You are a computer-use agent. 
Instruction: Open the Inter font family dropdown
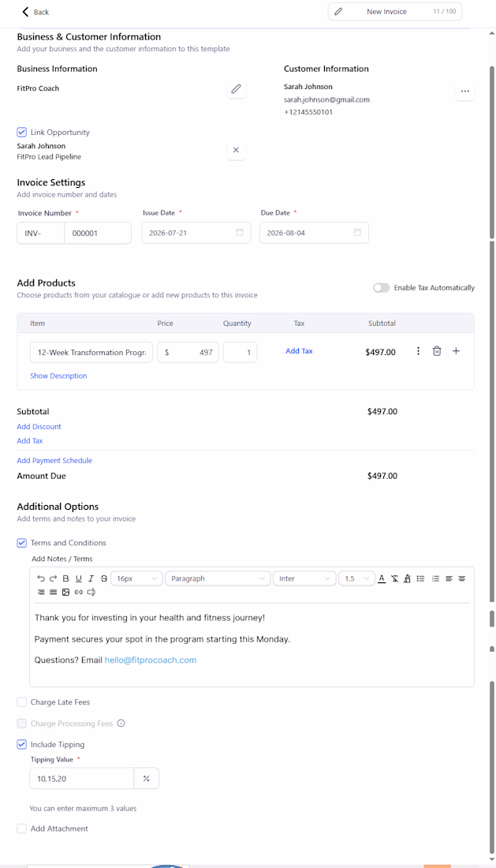point(304,578)
